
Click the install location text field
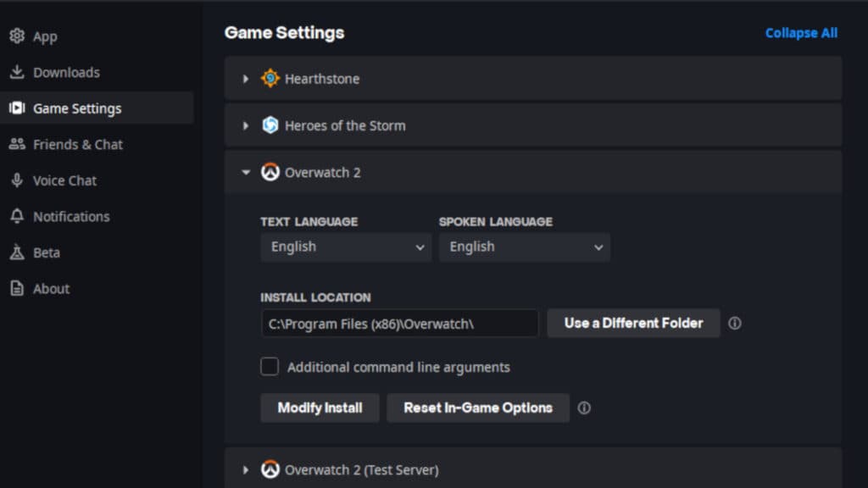click(x=398, y=323)
